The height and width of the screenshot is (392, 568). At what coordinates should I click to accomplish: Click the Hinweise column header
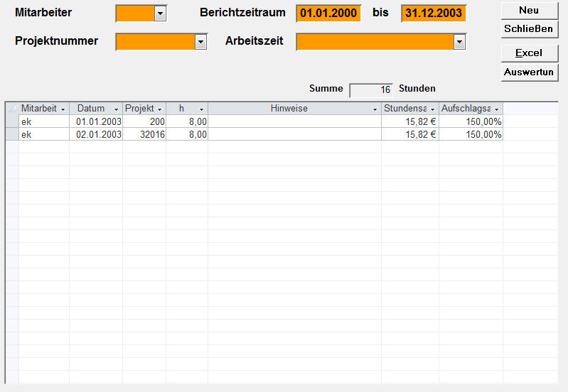pyautogui.click(x=295, y=109)
